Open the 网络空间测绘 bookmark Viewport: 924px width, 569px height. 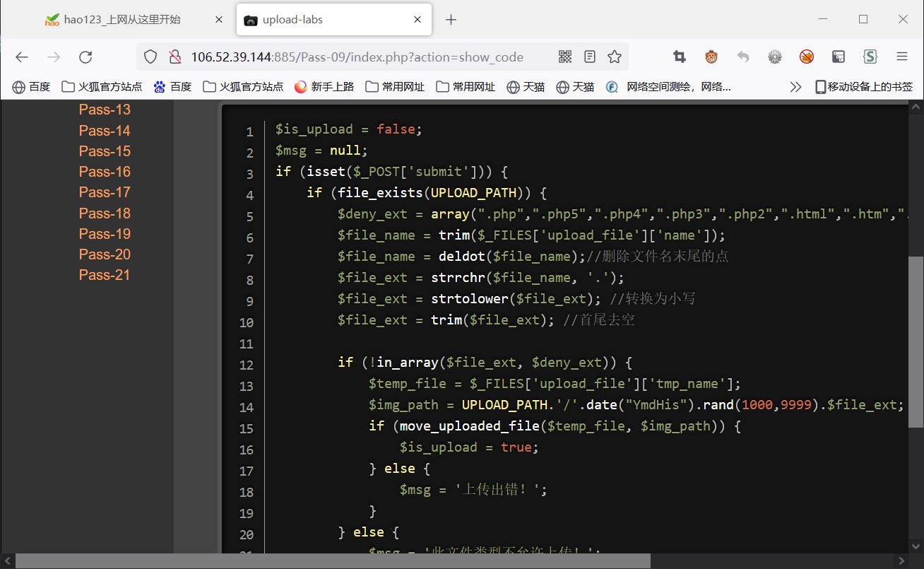(668, 87)
